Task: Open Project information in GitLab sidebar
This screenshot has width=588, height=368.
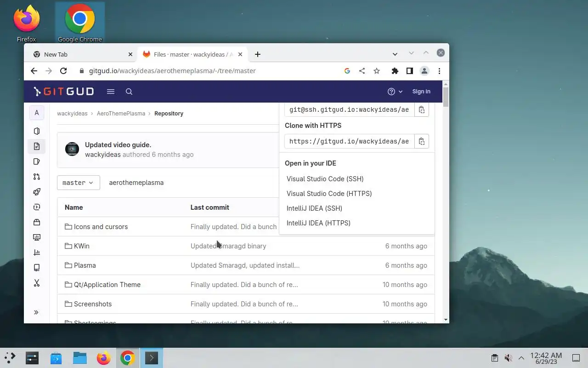Action: tap(37, 131)
